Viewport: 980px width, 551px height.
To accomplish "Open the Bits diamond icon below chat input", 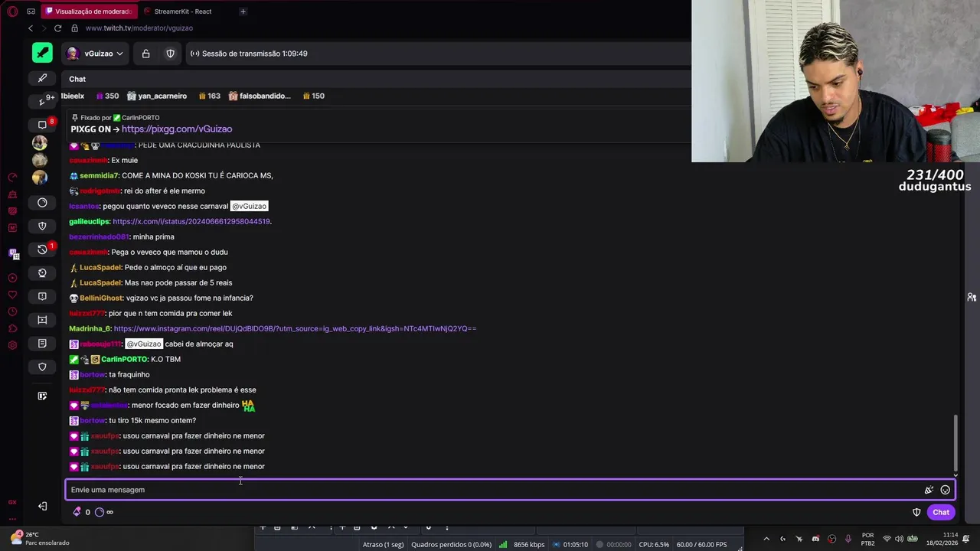I will 77,512.
